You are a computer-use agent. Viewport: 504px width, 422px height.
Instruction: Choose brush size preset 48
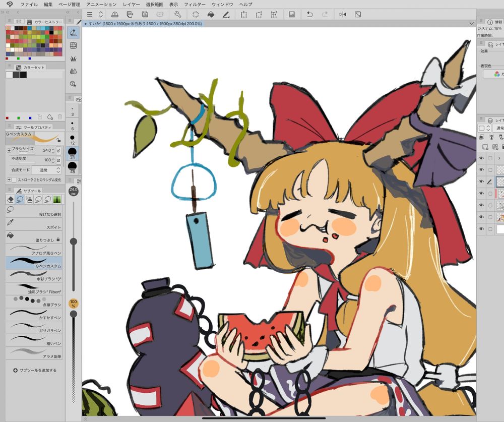[x=72, y=167]
